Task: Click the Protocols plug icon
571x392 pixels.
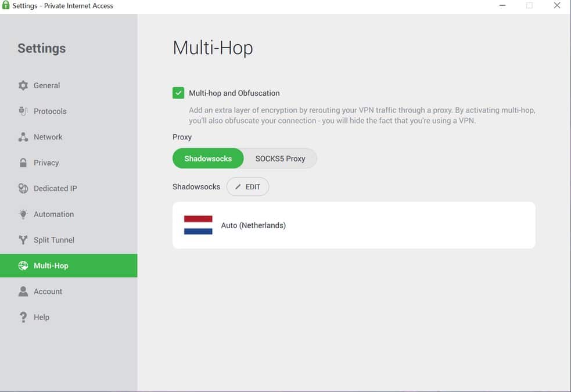Action: [23, 111]
